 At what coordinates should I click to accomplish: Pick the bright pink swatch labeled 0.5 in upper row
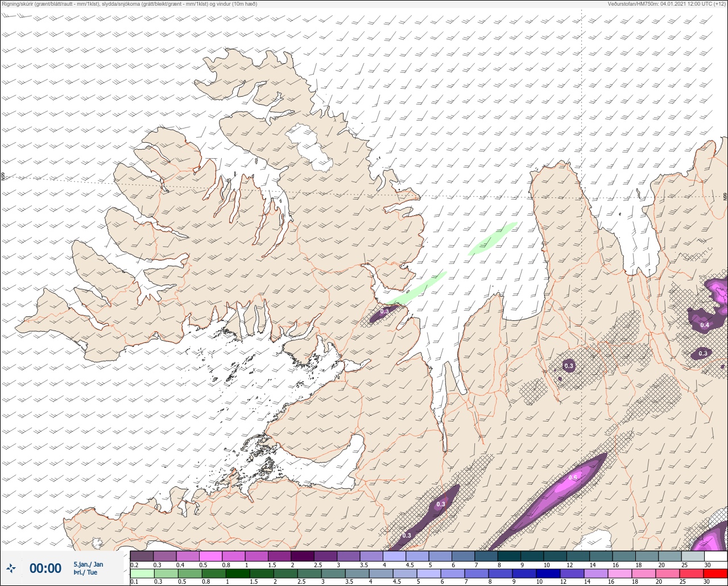[210, 556]
